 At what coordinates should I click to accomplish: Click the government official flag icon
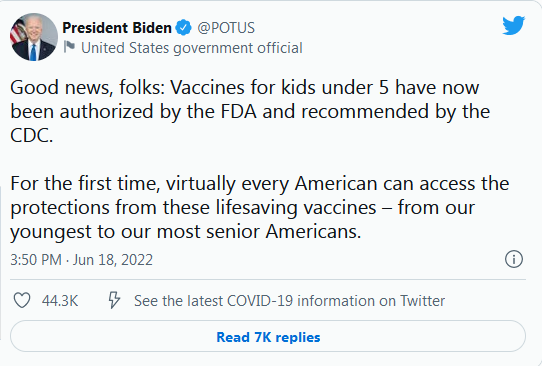(69, 47)
